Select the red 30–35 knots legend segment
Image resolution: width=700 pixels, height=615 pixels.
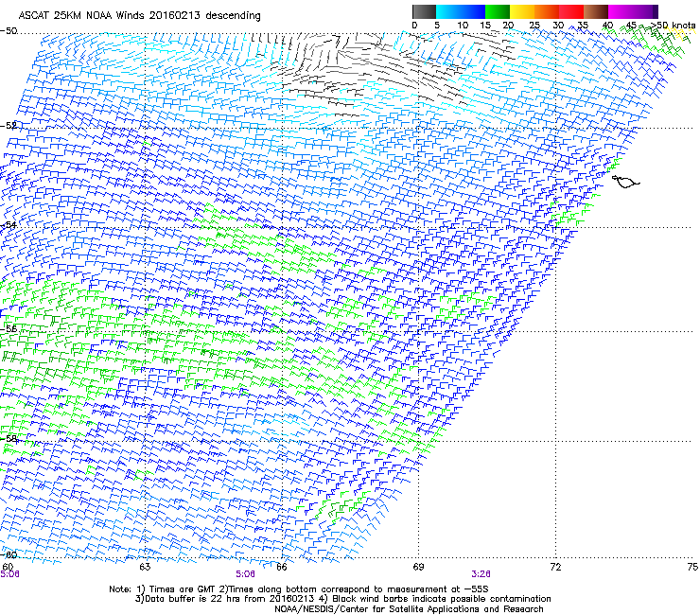(571, 11)
